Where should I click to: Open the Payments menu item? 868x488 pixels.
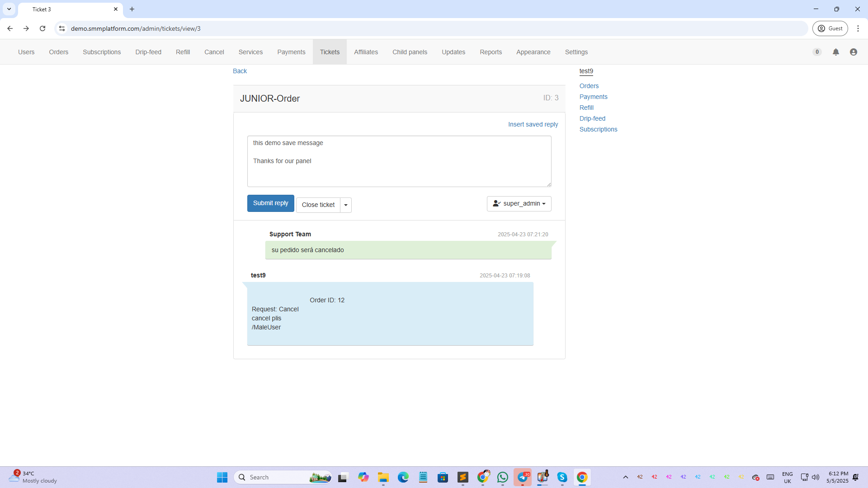point(291,52)
